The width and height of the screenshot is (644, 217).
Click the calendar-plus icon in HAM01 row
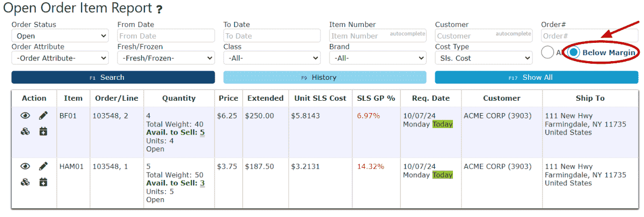(x=43, y=182)
